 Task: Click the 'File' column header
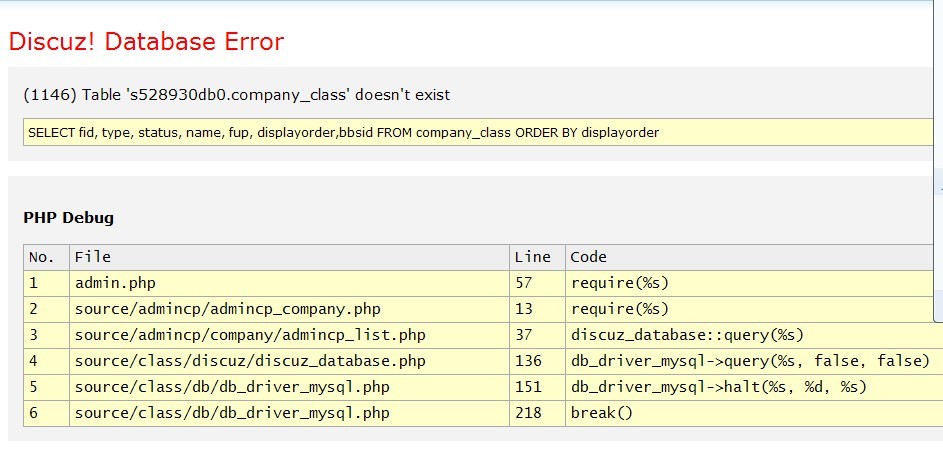[x=289, y=257]
